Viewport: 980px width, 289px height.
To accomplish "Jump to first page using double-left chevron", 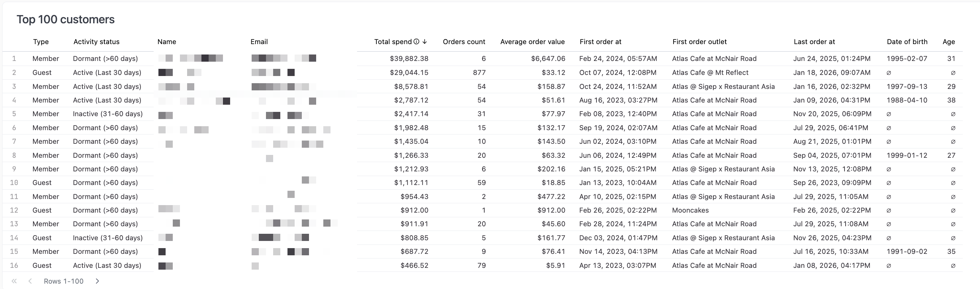I will (14, 281).
